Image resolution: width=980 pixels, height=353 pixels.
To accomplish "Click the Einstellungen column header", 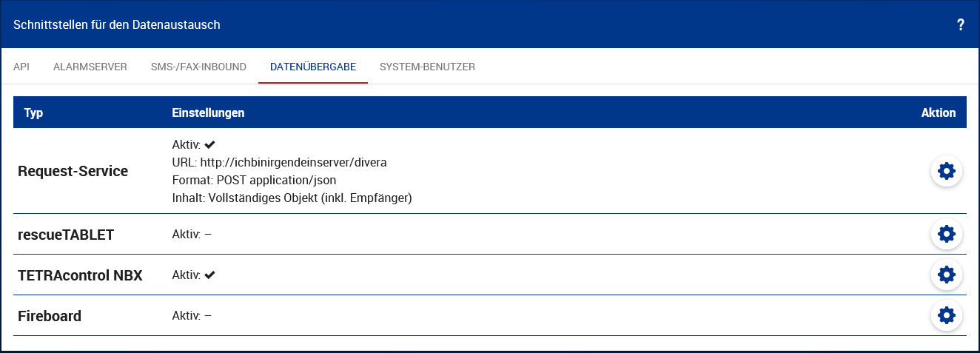I will tap(208, 113).
